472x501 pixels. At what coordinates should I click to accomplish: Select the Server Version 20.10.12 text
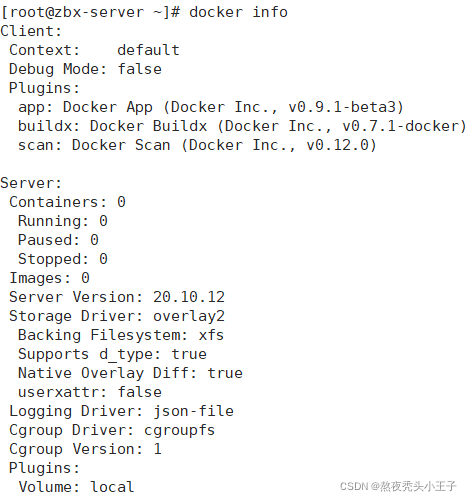[117, 297]
